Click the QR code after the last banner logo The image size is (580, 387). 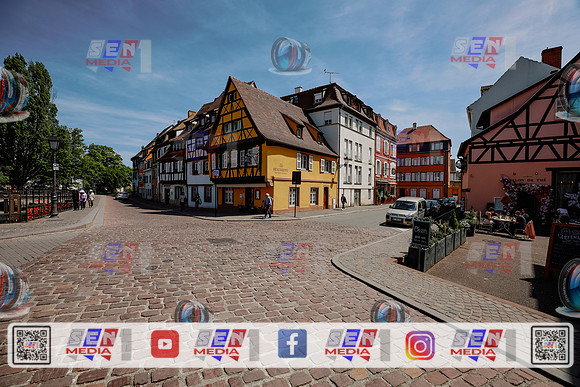550,345
